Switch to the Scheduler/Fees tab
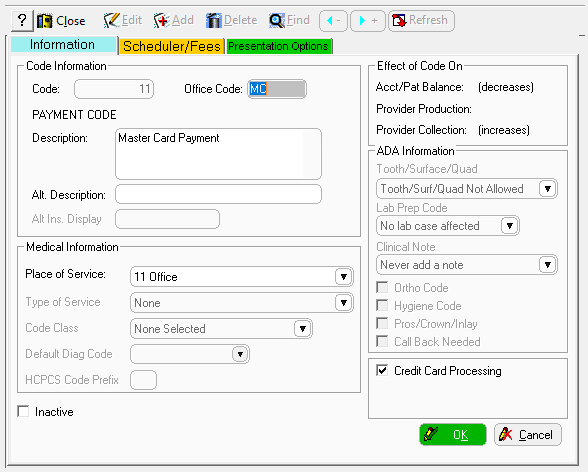 point(172,46)
